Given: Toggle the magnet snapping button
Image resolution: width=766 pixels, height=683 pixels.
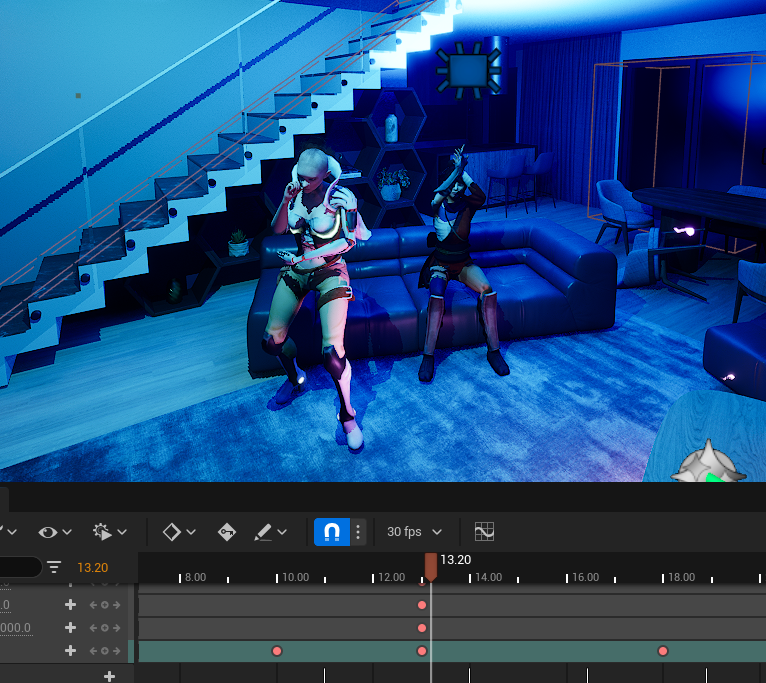Looking at the screenshot, I should tap(333, 532).
